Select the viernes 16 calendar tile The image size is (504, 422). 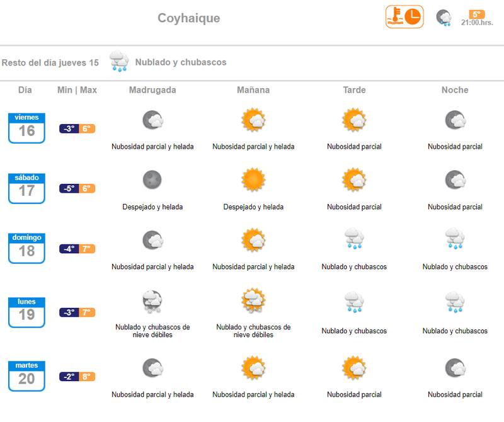coord(26,127)
